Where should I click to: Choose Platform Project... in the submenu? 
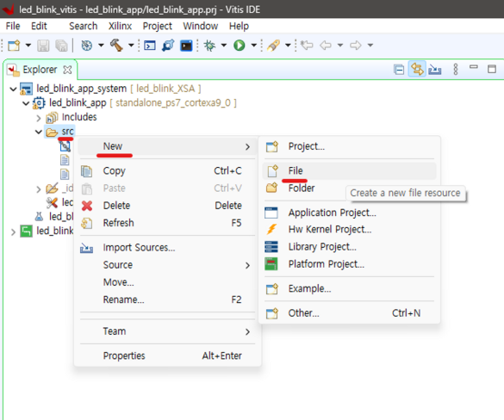click(x=349, y=264)
